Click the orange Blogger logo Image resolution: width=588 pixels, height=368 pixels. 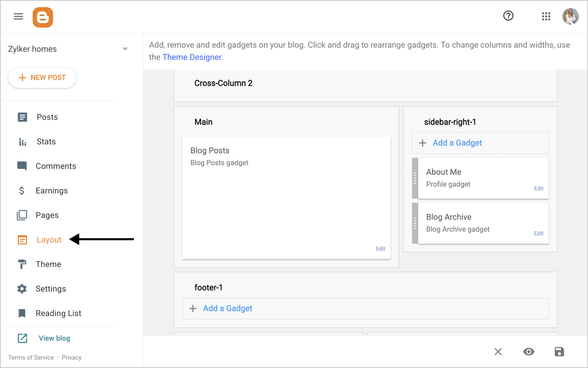click(x=43, y=18)
